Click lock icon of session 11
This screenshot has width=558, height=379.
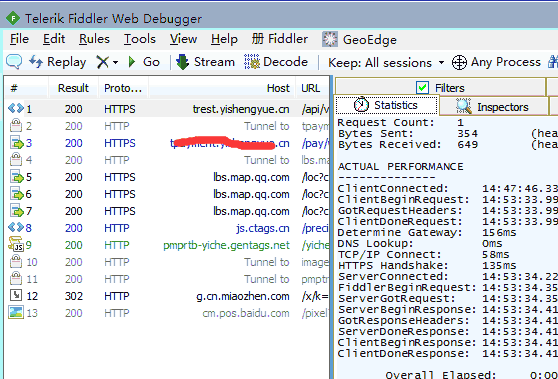pyautogui.click(x=16, y=278)
